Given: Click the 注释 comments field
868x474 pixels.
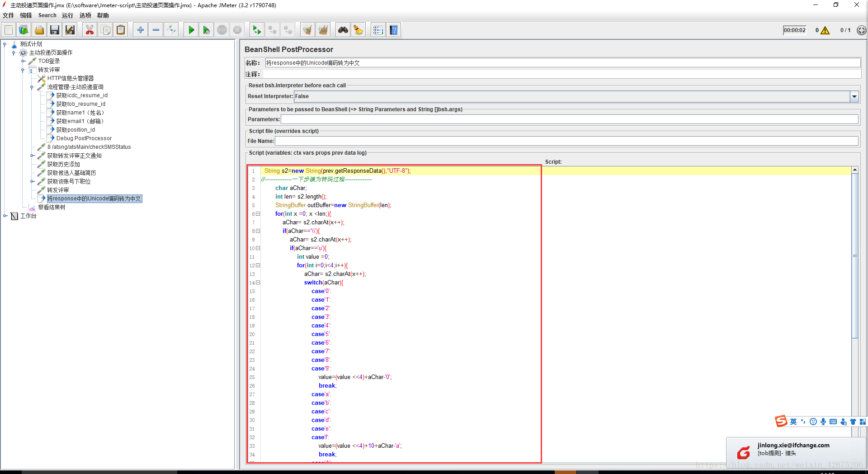Looking at the screenshot, I should [562, 74].
